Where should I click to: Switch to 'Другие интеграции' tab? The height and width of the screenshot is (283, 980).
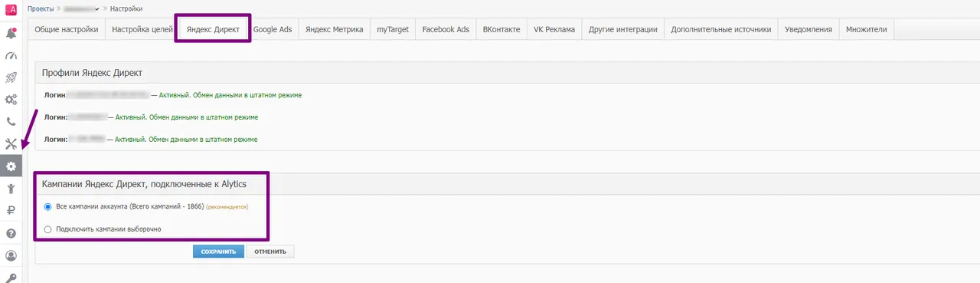[623, 29]
